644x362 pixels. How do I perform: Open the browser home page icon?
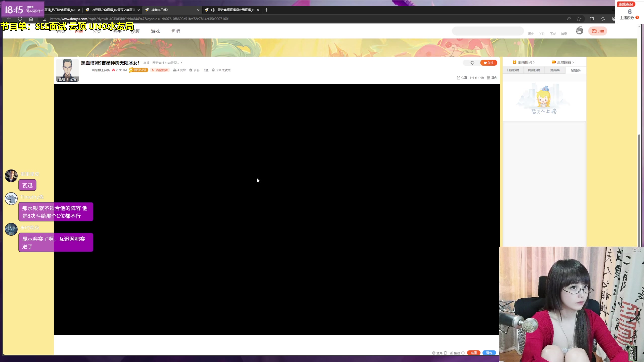coord(31,19)
